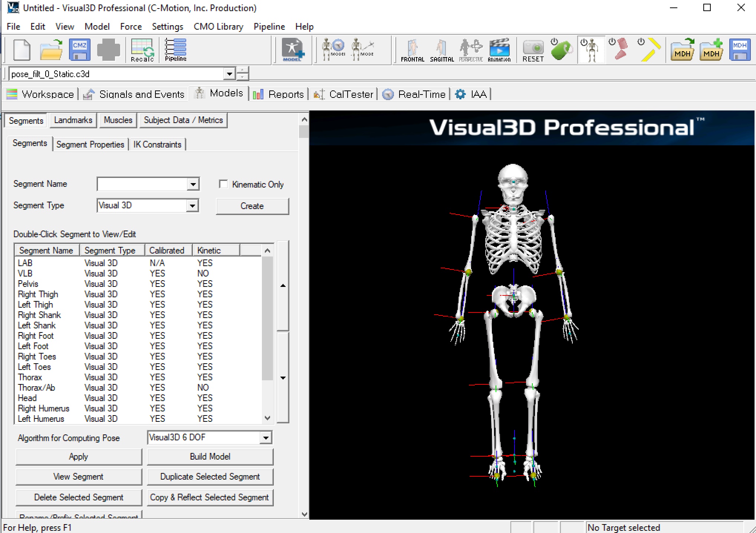Move segment down with the down arrow button

[283, 378]
